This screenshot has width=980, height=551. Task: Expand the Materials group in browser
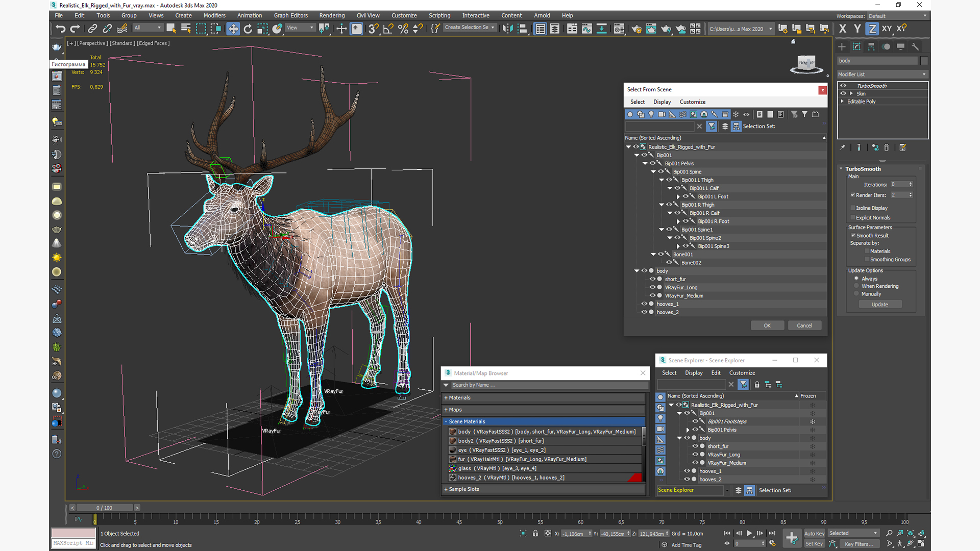446,397
